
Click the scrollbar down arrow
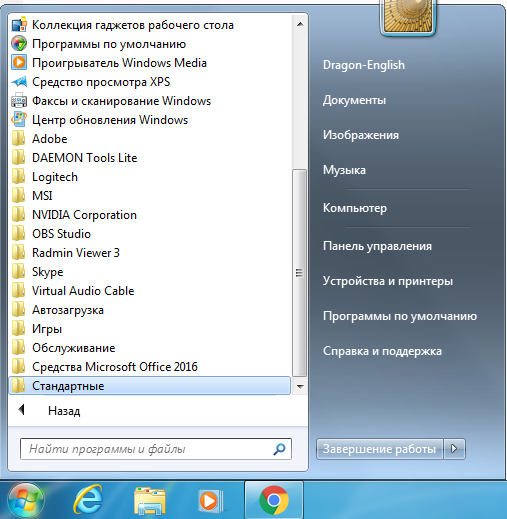pyautogui.click(x=300, y=387)
